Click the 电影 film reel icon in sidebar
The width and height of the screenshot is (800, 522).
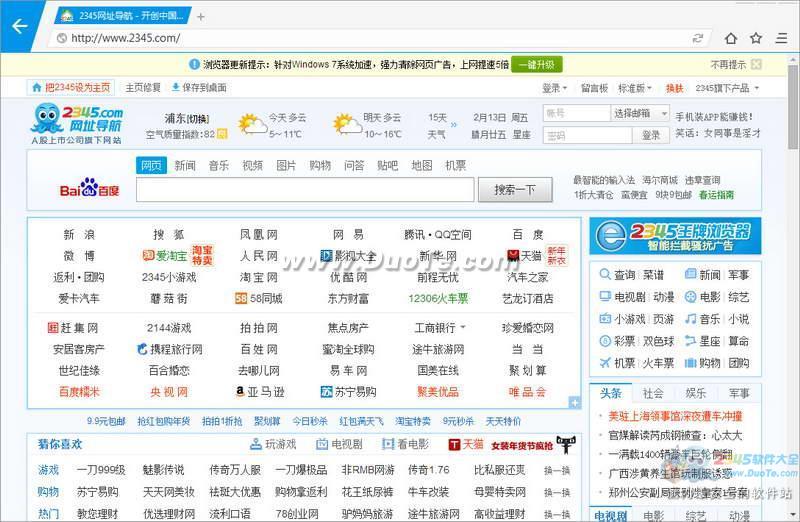click(x=690, y=296)
